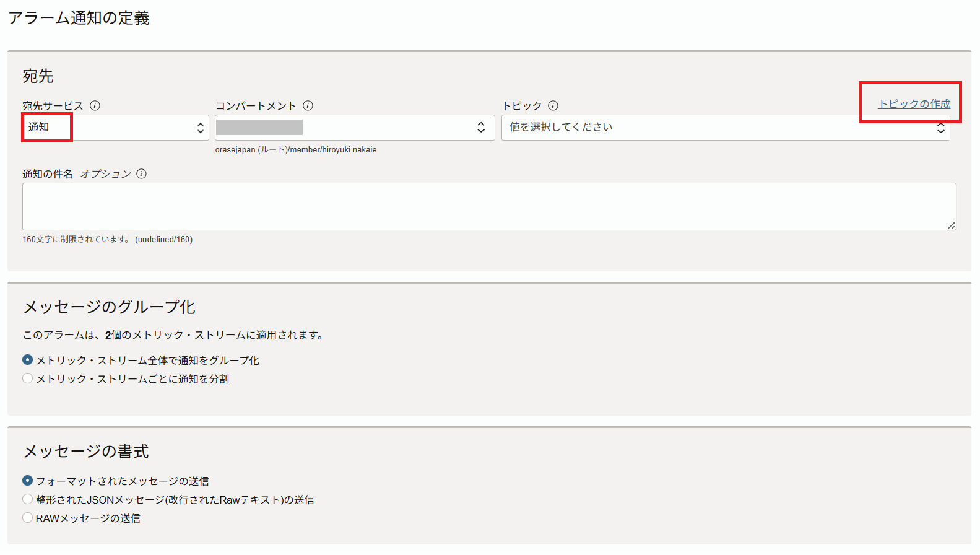Click the コンパートメント field label
The width and height of the screenshot is (980, 555).
256,106
